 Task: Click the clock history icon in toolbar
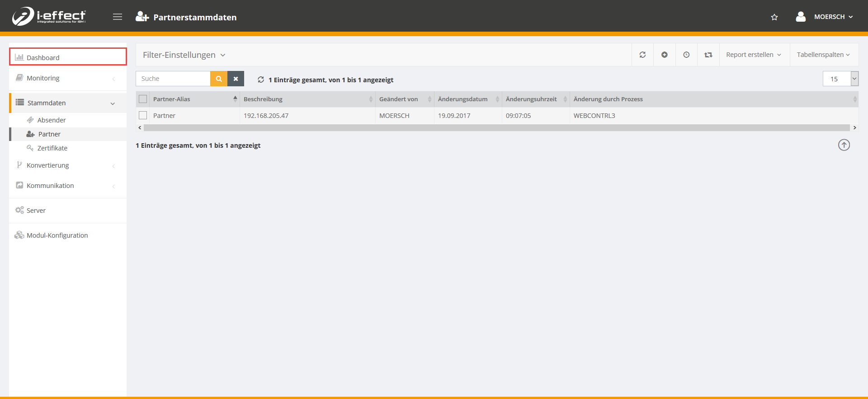tap(686, 55)
